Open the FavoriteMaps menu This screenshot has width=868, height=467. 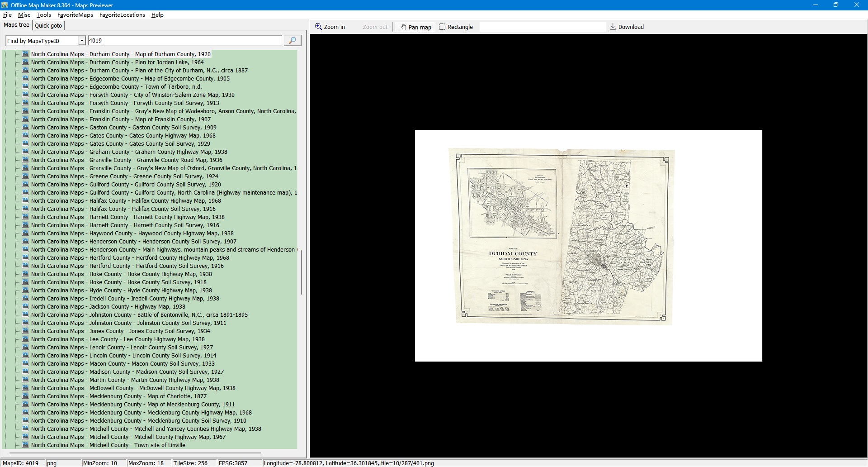pos(75,15)
